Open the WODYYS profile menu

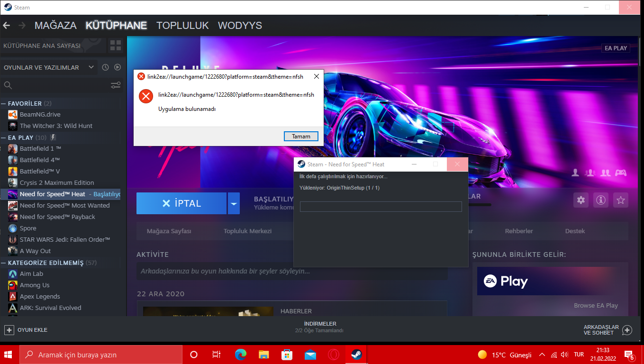point(240,26)
